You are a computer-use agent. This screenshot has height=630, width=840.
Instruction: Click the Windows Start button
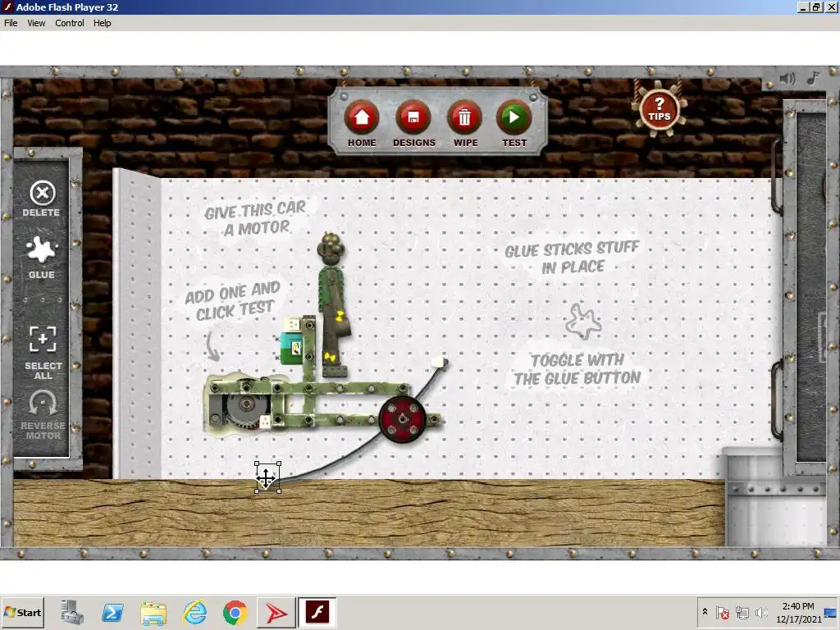pos(22,612)
